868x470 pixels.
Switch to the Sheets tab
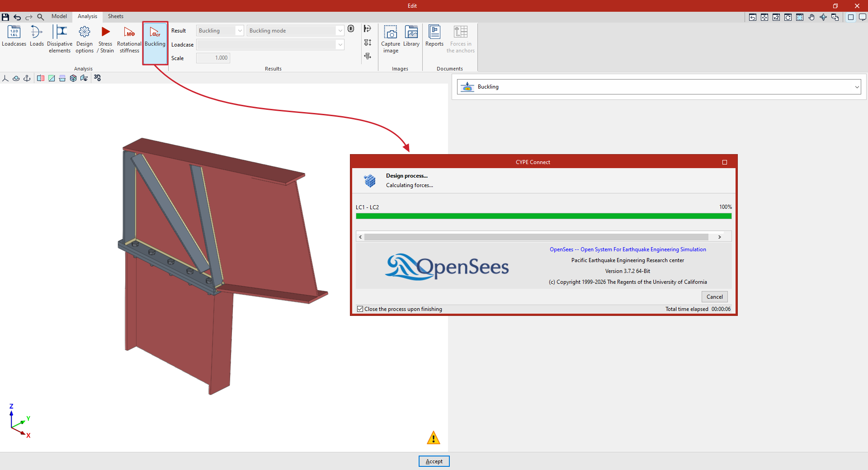pos(116,16)
